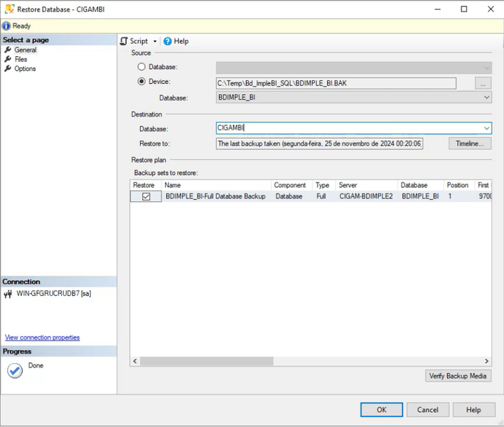Select the Database source radio button

pos(141,67)
